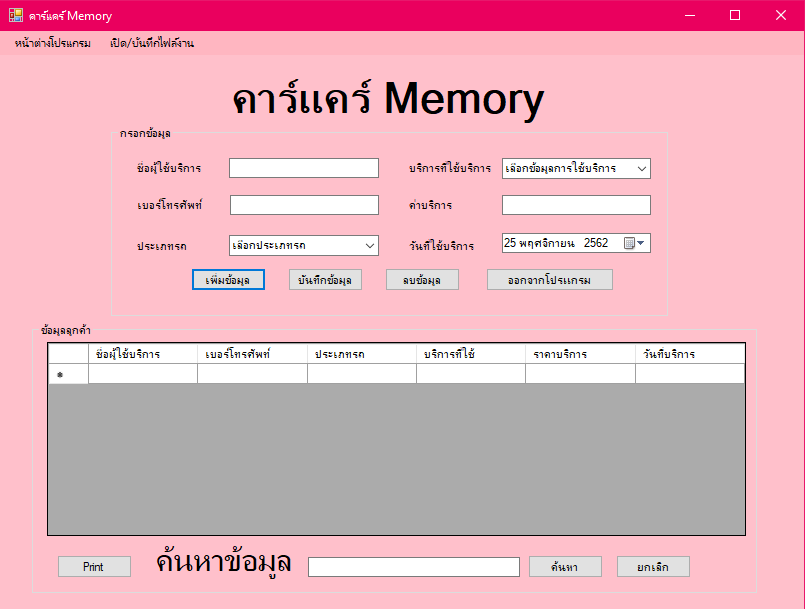Open the หน้าต่างโปรแกรม menu
Screen dimensions: 805x609
pyautogui.click(x=53, y=43)
